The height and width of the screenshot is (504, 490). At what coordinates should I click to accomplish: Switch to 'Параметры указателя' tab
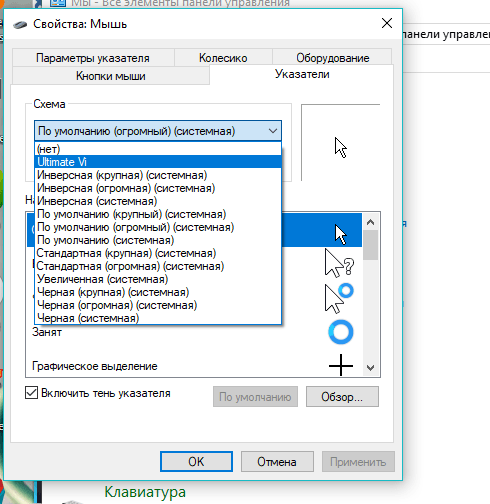(93, 58)
